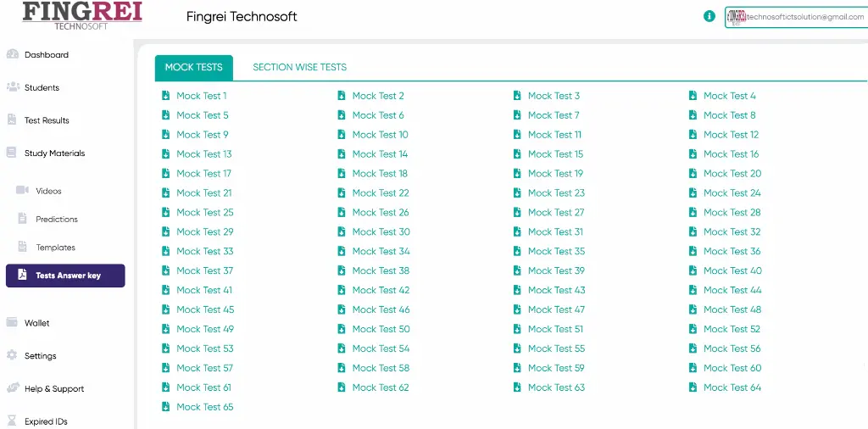The height and width of the screenshot is (429, 868).
Task: Open the account email dropdown in header
Action: 797,17
